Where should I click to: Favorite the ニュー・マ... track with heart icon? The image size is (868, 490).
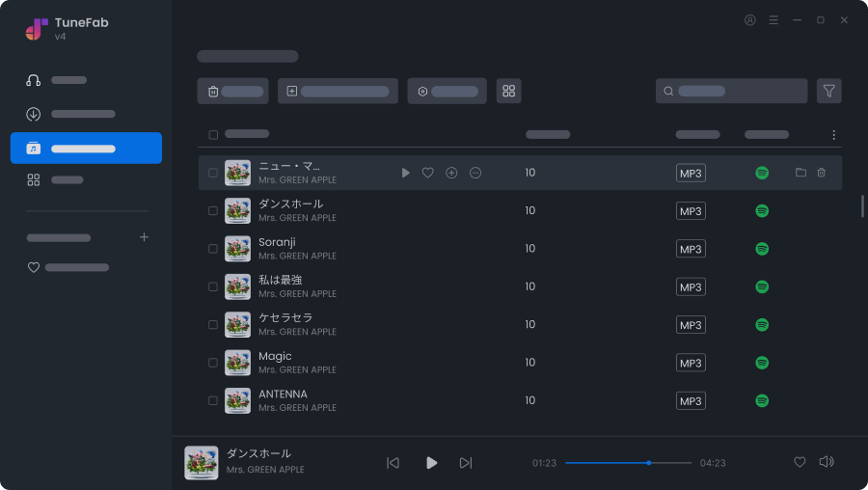[428, 173]
